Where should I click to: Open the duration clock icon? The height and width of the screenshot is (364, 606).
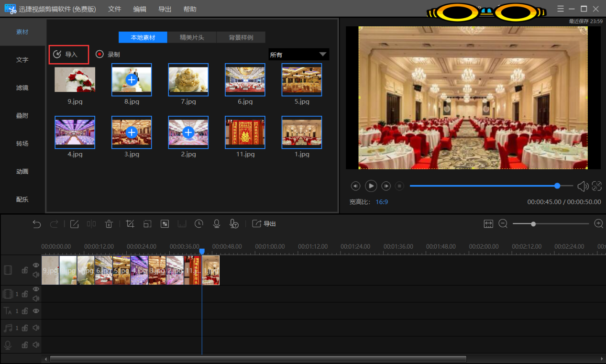tap(199, 223)
